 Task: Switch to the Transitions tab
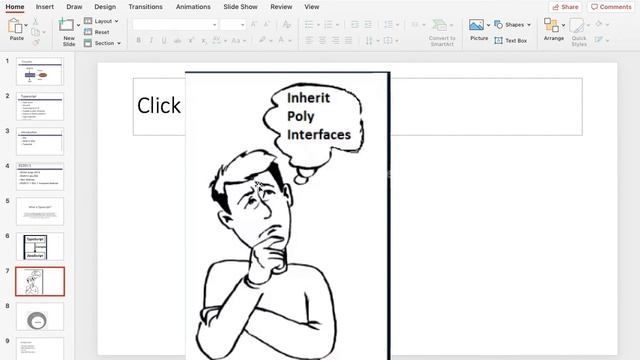click(145, 7)
